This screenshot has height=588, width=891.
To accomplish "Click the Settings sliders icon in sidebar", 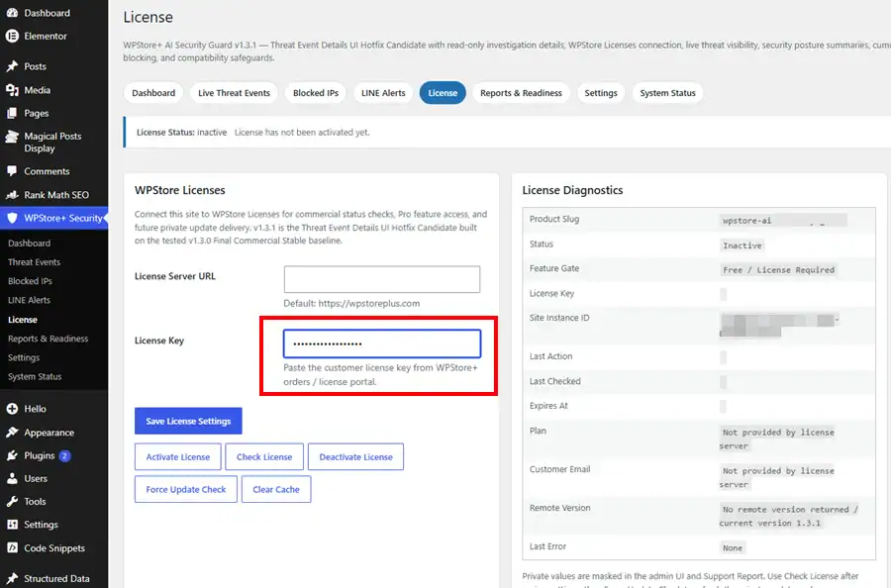I will [12, 525].
